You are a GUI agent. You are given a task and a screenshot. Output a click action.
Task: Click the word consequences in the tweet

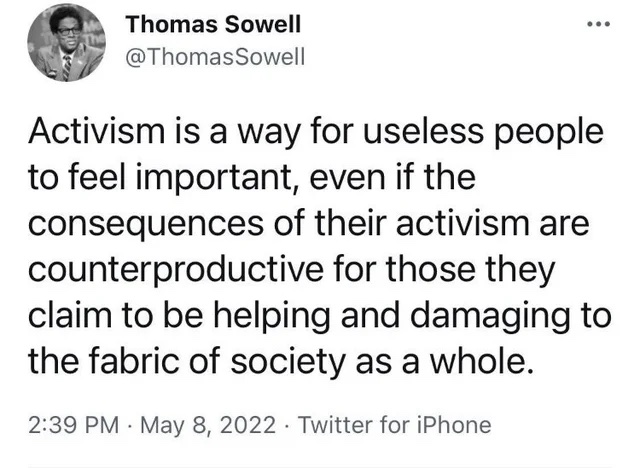click(146, 225)
